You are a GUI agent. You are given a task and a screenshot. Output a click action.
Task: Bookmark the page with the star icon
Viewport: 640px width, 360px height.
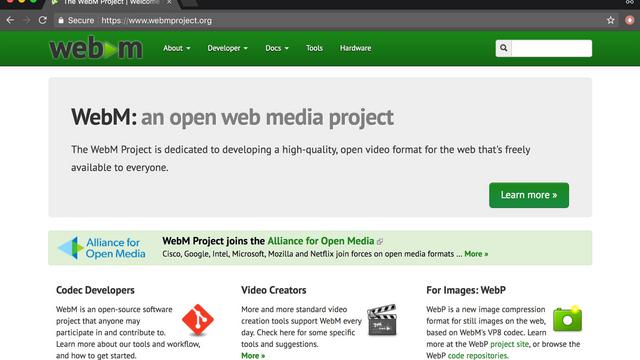610,20
